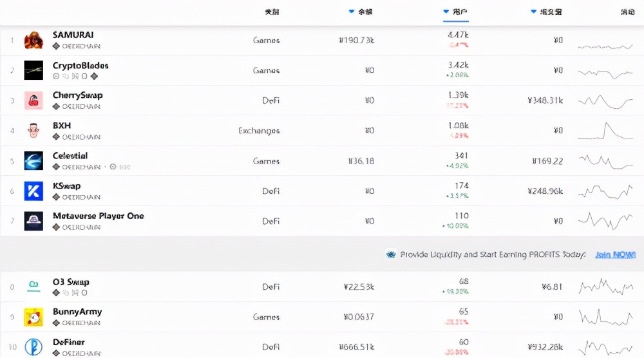644x358 pixels.
Task: Click the chain icon under Metaverse Player One
Action: tap(56, 227)
